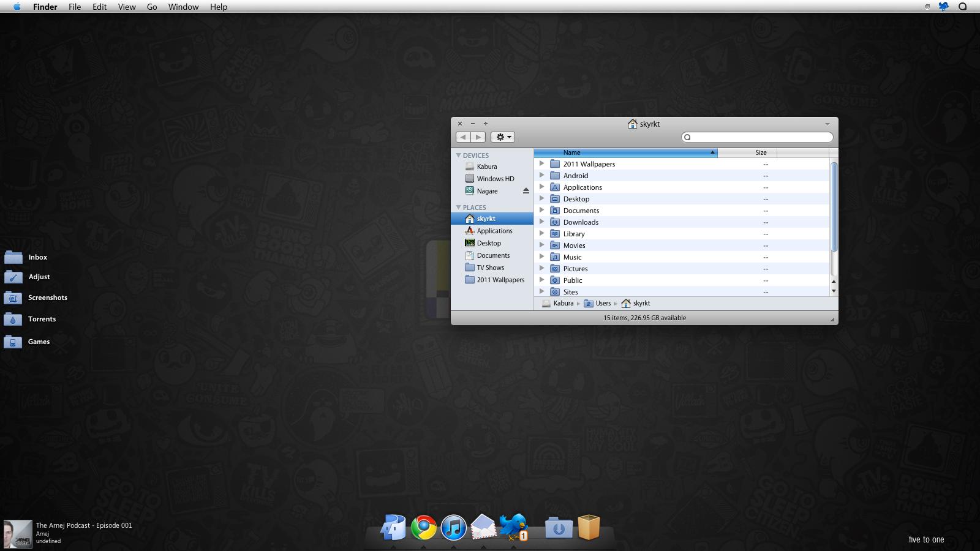Collapse the PLACES sidebar section
This screenshot has height=551, width=980.
(x=459, y=208)
